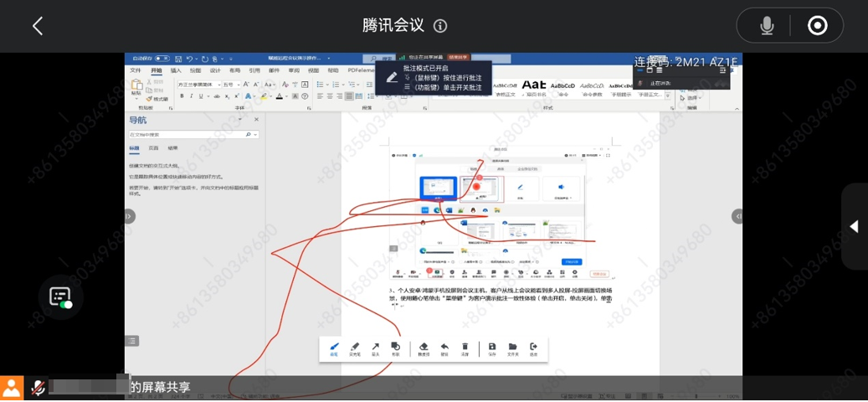Select the pen tool in annotation toolbar
This screenshot has width=868, height=402.
(334, 348)
